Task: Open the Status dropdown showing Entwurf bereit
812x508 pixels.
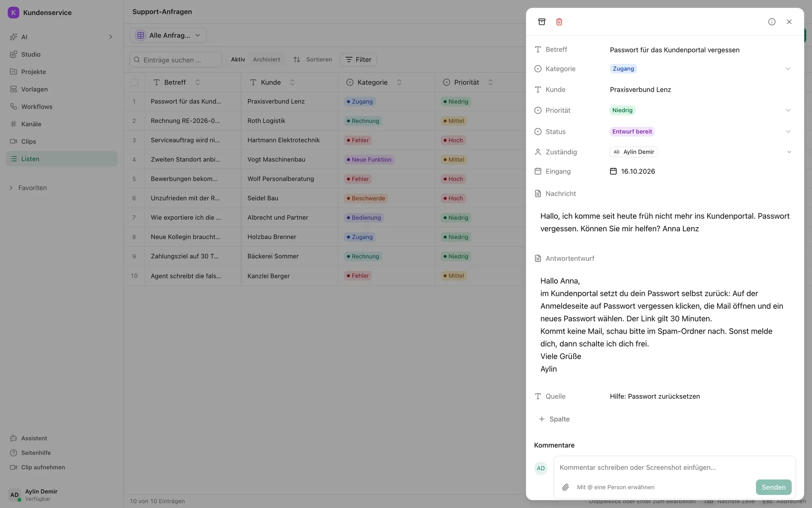Action: (788, 132)
